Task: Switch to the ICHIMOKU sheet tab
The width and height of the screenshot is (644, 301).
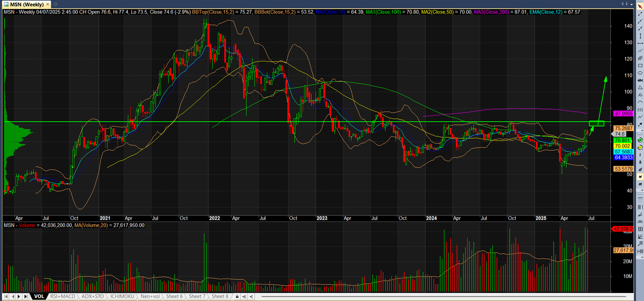Action: click(122, 296)
